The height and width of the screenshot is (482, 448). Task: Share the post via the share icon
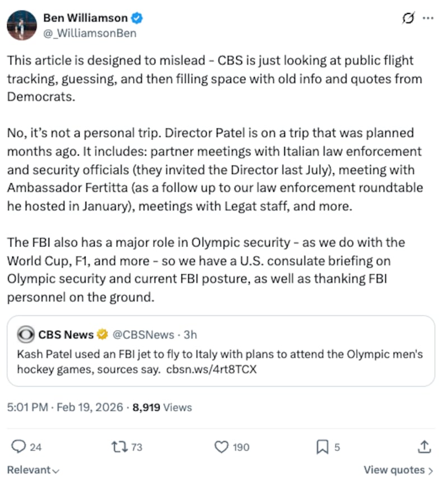424,447
